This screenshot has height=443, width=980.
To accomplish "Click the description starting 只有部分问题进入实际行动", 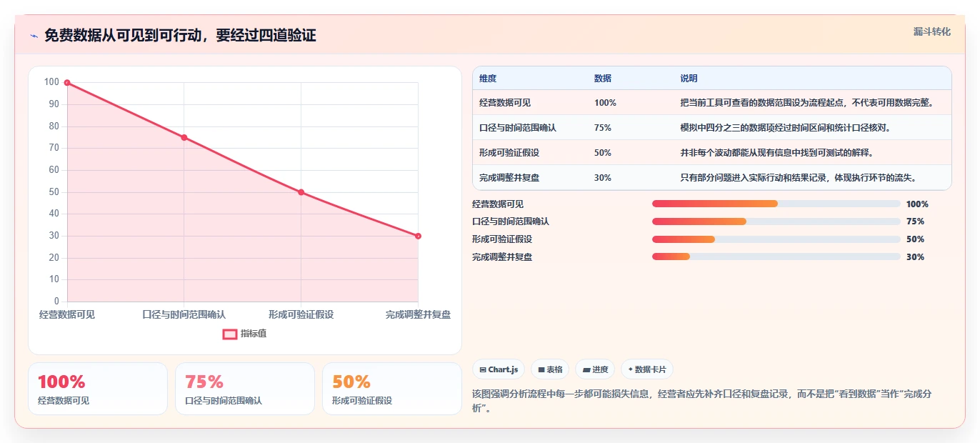I will tap(798, 178).
